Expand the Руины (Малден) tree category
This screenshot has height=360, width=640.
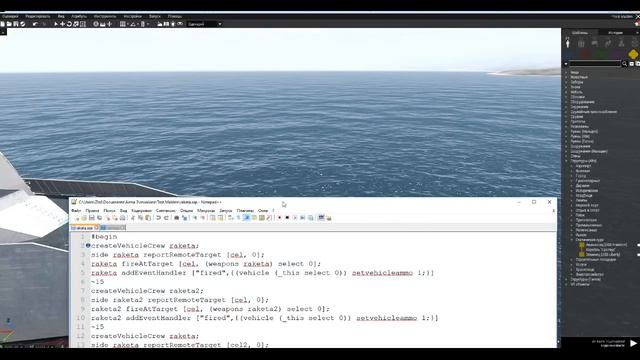[x=567, y=131]
